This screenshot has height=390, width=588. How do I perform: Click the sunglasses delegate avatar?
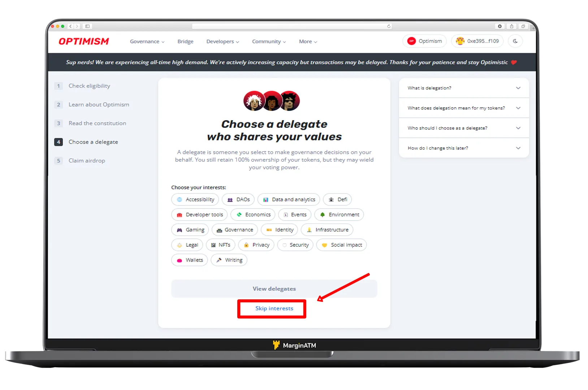pyautogui.click(x=290, y=101)
